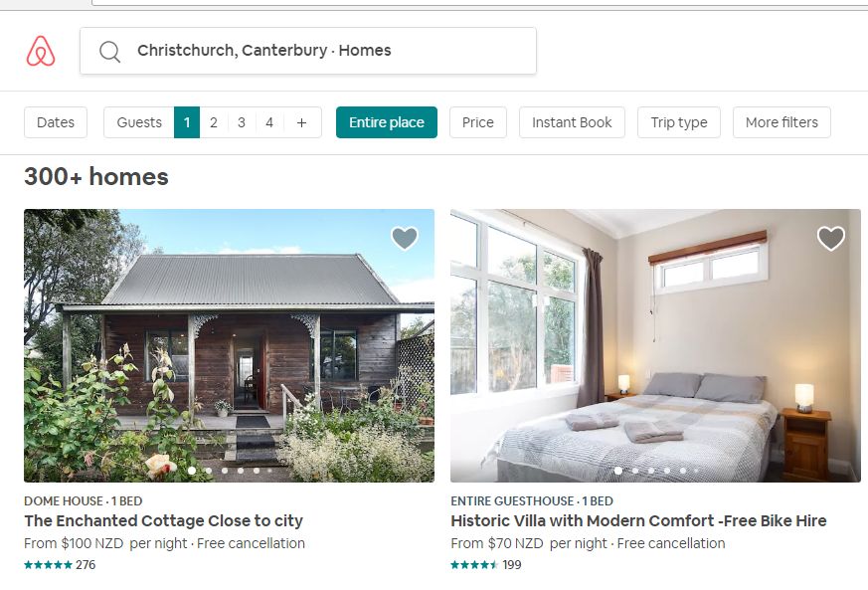The width and height of the screenshot is (868, 590).
Task: Toggle the Entire place filter
Action: 387,122
